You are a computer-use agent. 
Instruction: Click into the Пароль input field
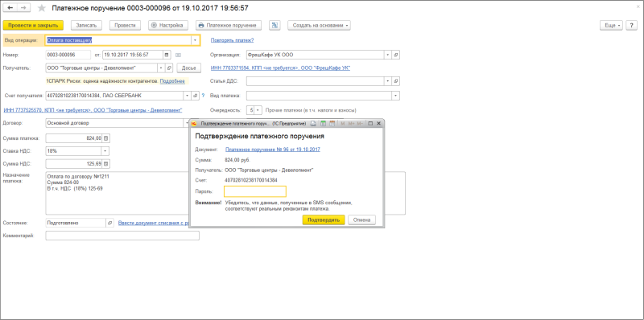tap(255, 191)
